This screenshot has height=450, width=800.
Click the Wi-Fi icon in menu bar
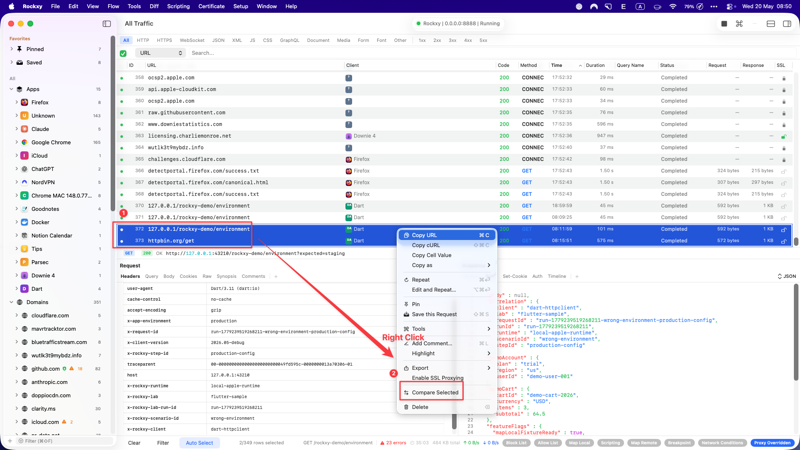click(x=672, y=7)
